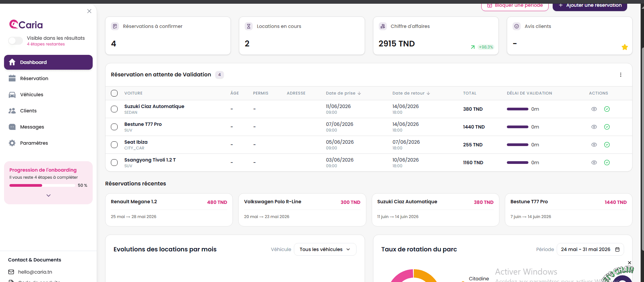This screenshot has width=644, height=282.
Task: Approve the Suzuki Ciaz reservation with checkmark icon
Action: point(607,109)
